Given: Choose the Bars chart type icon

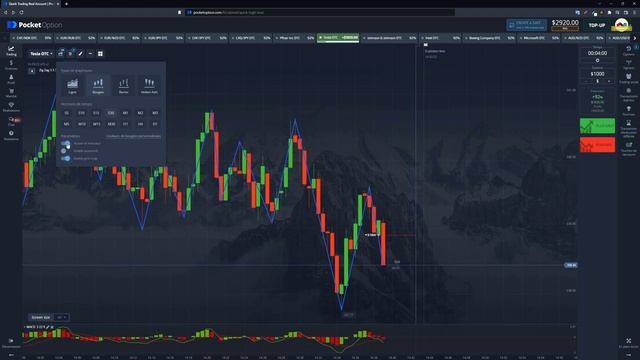Looking at the screenshot, I should point(123,86).
